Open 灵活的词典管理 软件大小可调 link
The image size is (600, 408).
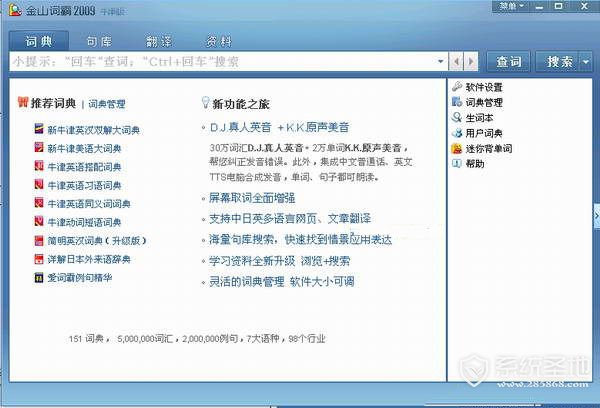tap(282, 282)
